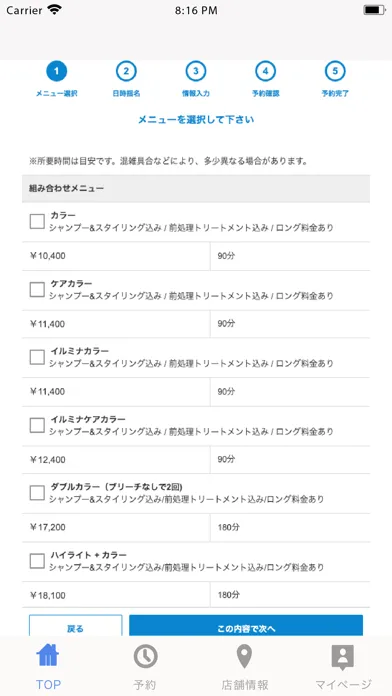Screen dimensions: 392x696
Task: Open the 店舗情報 map pin icon
Action: pyautogui.click(x=244, y=656)
